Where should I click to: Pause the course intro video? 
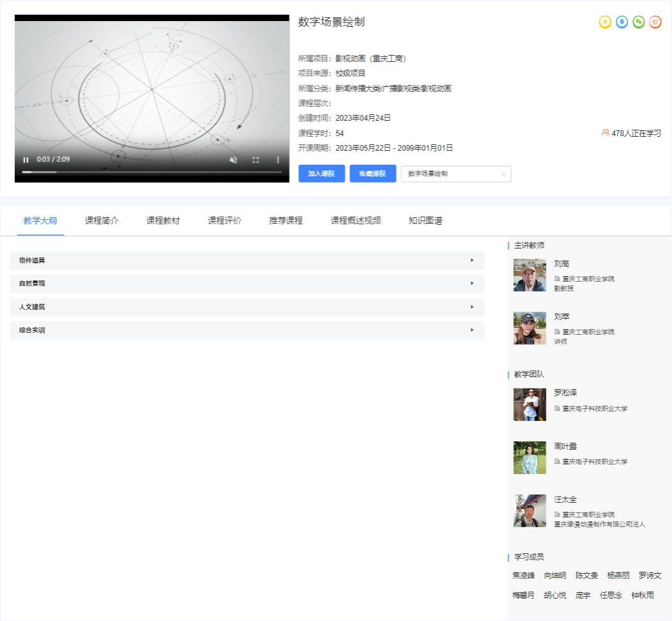(x=26, y=160)
